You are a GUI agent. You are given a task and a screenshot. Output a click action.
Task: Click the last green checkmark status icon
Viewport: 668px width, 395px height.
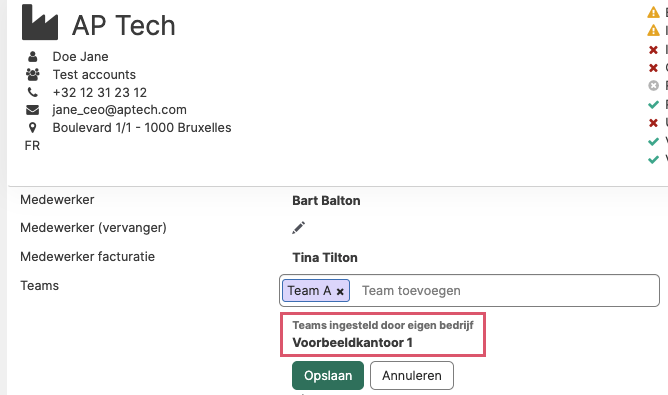[x=653, y=159]
